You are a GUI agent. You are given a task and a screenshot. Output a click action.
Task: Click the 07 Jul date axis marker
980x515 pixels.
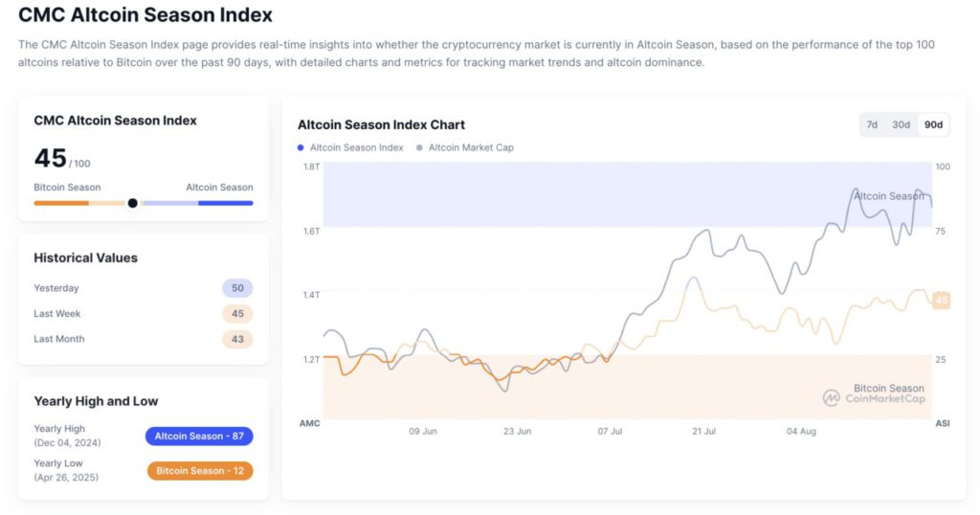click(x=611, y=432)
